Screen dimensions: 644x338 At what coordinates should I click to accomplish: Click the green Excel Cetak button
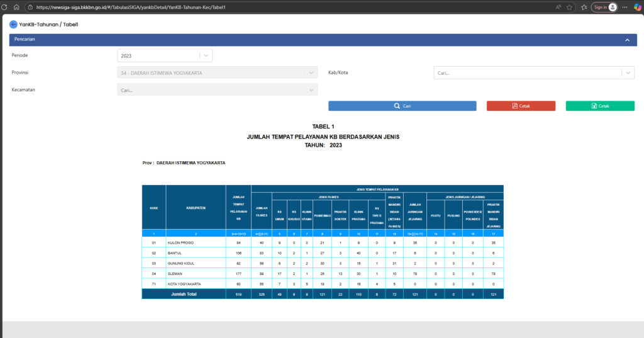600,106
